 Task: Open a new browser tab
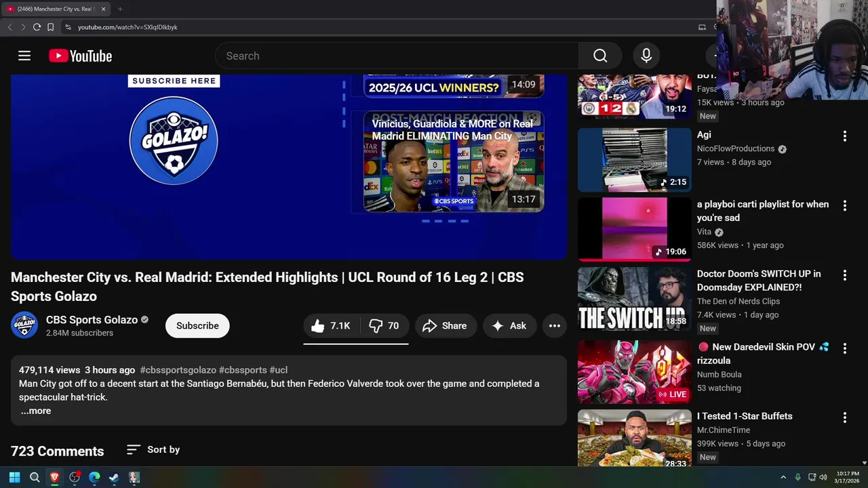point(120,9)
